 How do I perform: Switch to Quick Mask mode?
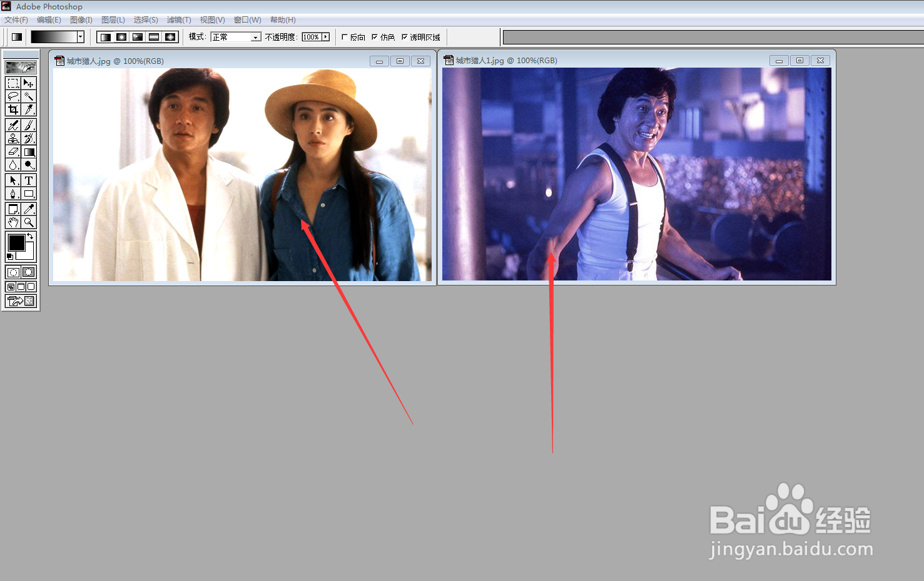29,272
